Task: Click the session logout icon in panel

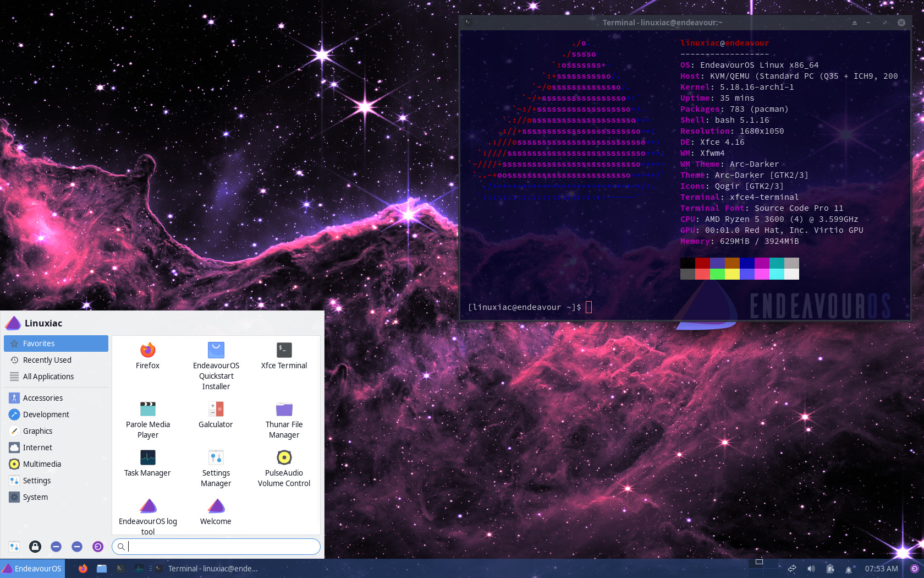Action: (914, 569)
